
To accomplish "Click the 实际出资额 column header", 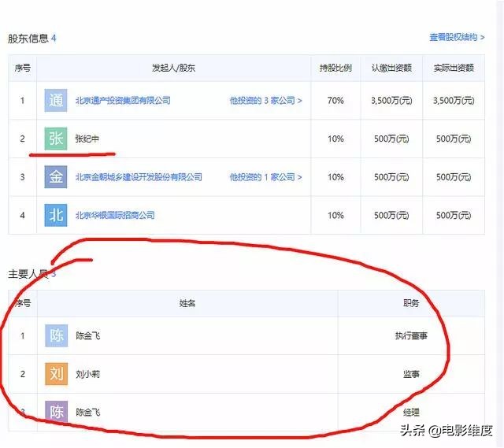I will pyautogui.click(x=454, y=68).
